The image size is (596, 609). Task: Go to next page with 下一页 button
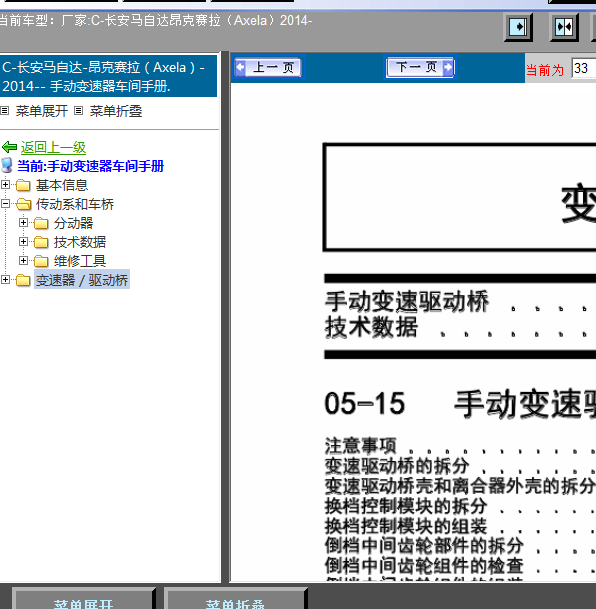420,68
